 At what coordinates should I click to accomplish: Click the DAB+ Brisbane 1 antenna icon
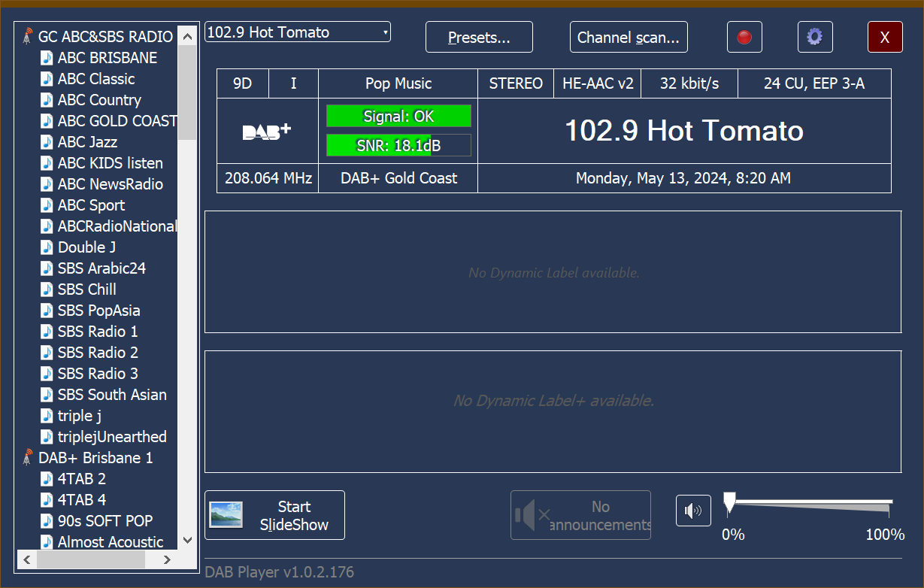pos(28,458)
